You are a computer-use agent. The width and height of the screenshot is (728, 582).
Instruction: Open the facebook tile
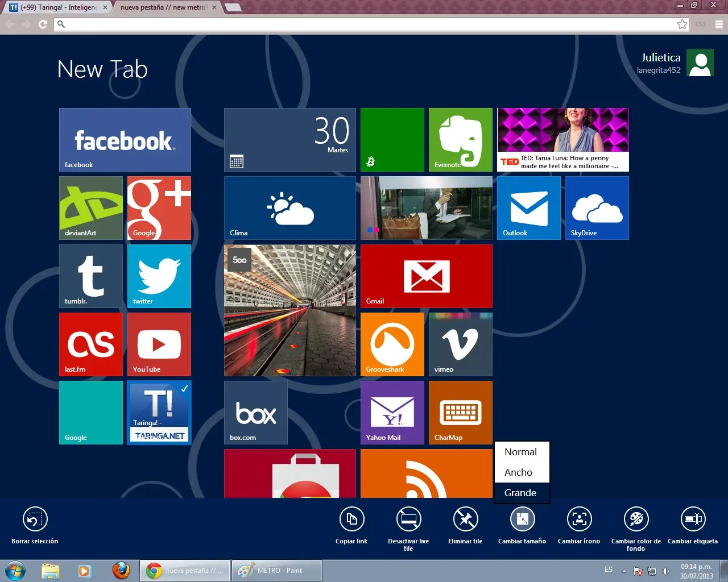[x=125, y=140]
